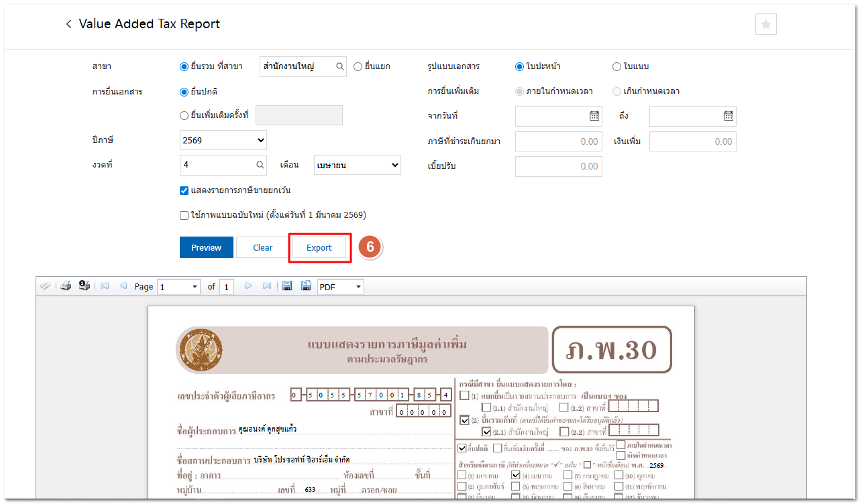Go to next page in report viewer
The height and width of the screenshot is (504, 860).
tap(248, 286)
